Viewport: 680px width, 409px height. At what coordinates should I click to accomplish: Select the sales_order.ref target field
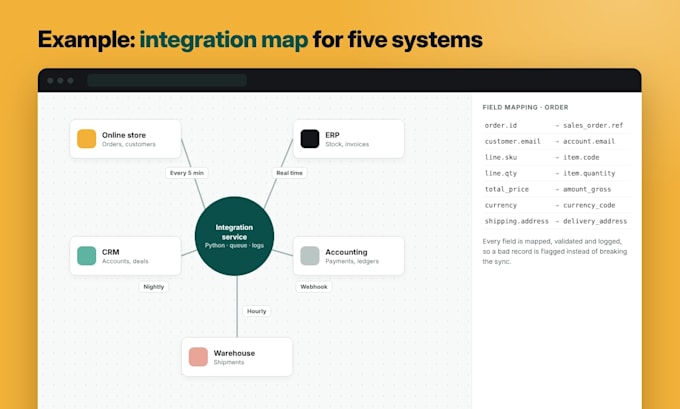pos(593,125)
